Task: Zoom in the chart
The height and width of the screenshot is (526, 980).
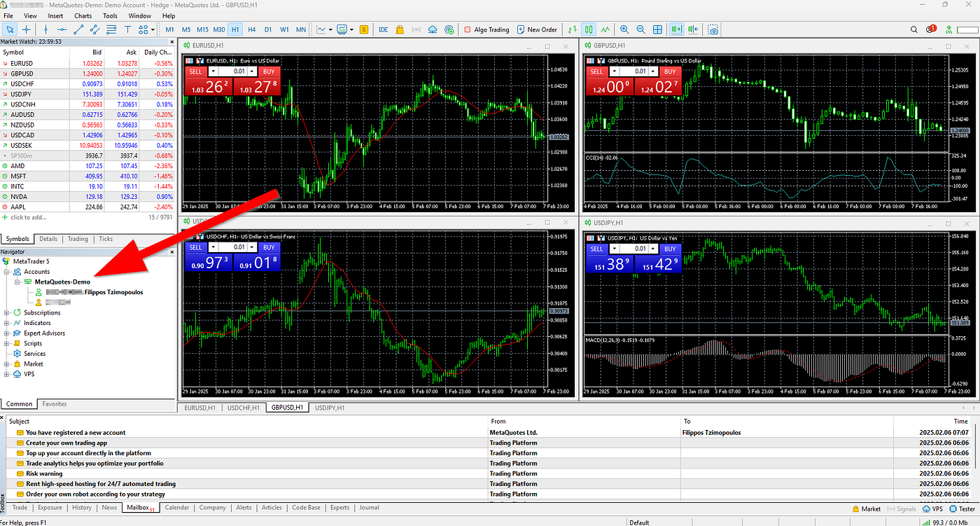Action: pyautogui.click(x=624, y=29)
